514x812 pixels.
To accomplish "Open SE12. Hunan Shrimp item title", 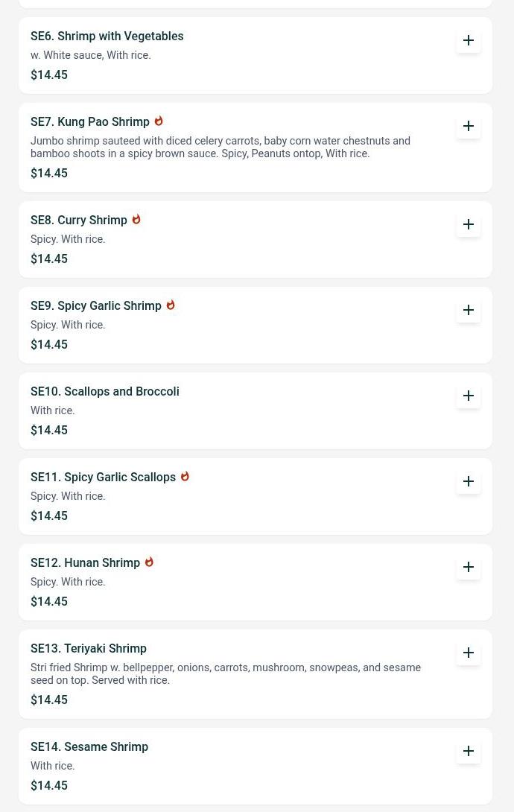I will 86,563.
